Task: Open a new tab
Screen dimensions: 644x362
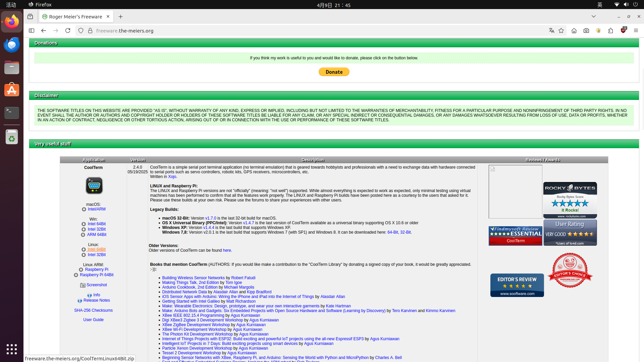Action: (x=120, y=16)
